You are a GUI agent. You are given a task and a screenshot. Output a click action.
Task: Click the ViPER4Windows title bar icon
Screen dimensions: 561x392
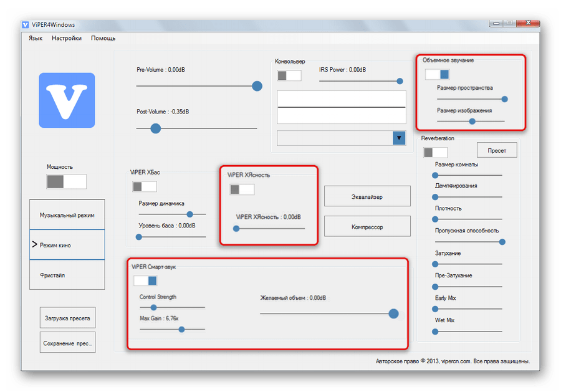[x=26, y=25]
